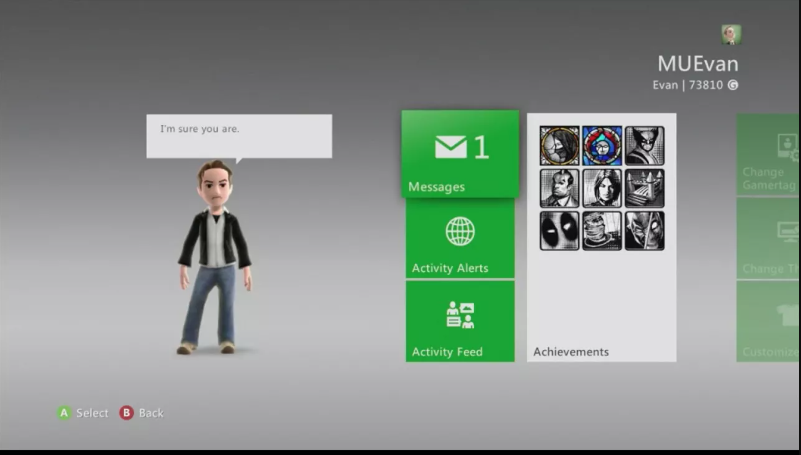Click the Back label next to B
This screenshot has width=801, height=455.
click(x=151, y=413)
